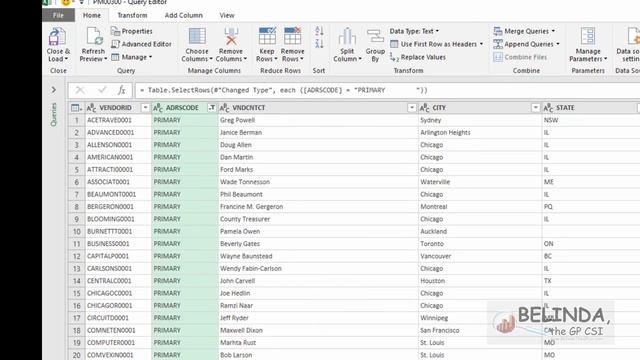The image size is (640, 360).
Task: Select the cell Greg Powell
Action: (x=318, y=120)
